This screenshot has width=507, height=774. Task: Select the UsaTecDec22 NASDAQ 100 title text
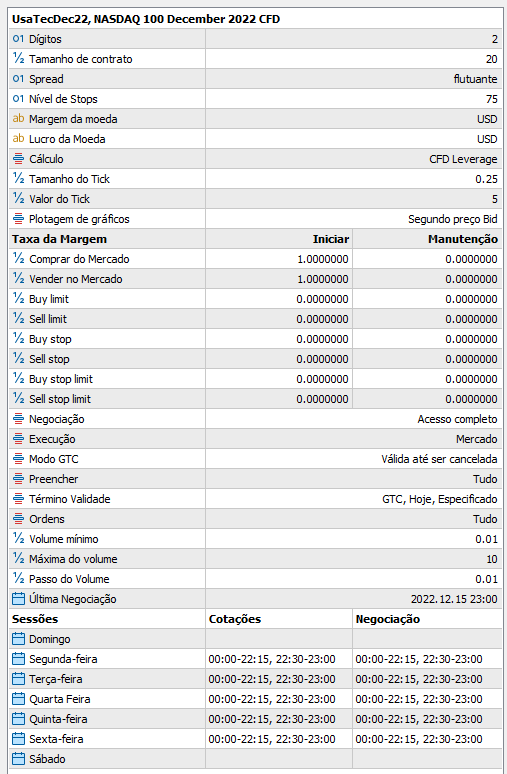click(146, 19)
